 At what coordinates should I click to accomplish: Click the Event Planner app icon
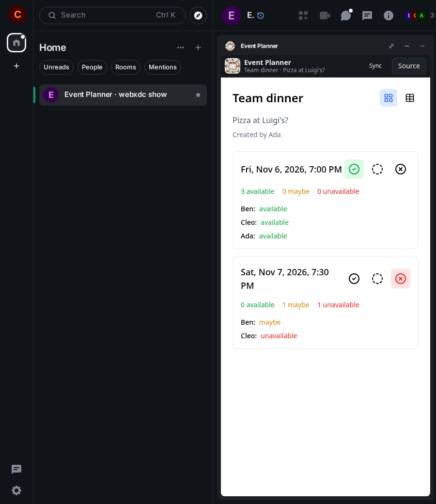pos(233,66)
